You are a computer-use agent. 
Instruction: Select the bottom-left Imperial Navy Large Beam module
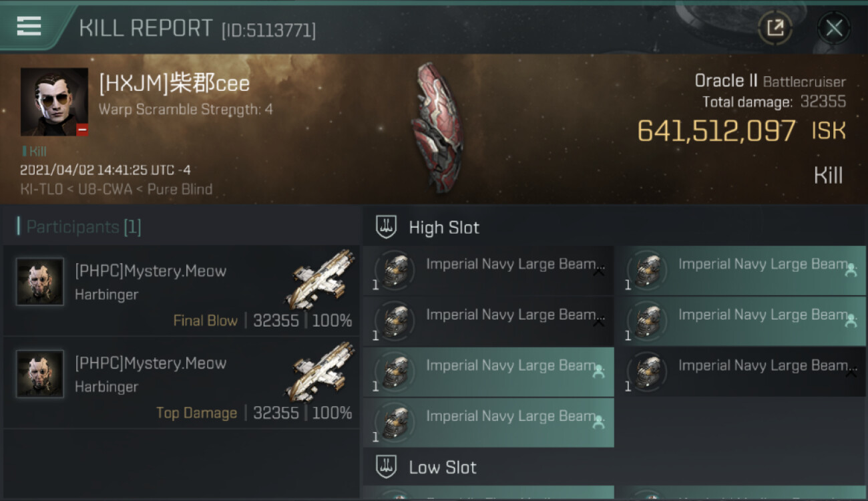point(489,423)
